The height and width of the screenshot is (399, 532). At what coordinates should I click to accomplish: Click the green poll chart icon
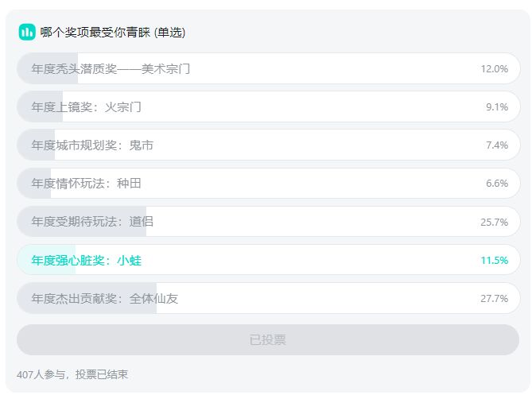coord(27,32)
